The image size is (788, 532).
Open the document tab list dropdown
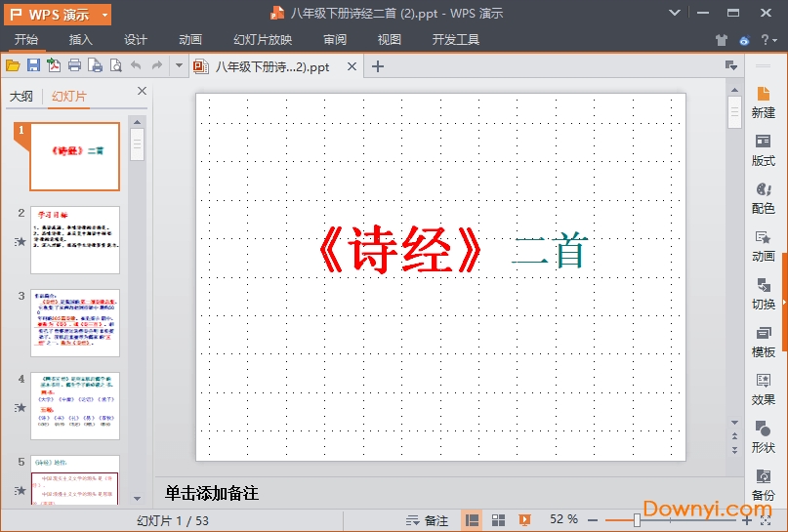tap(731, 65)
